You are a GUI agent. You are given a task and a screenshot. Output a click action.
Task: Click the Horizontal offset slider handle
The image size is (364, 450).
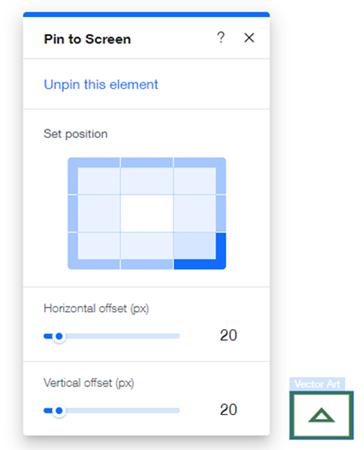pyautogui.click(x=59, y=336)
